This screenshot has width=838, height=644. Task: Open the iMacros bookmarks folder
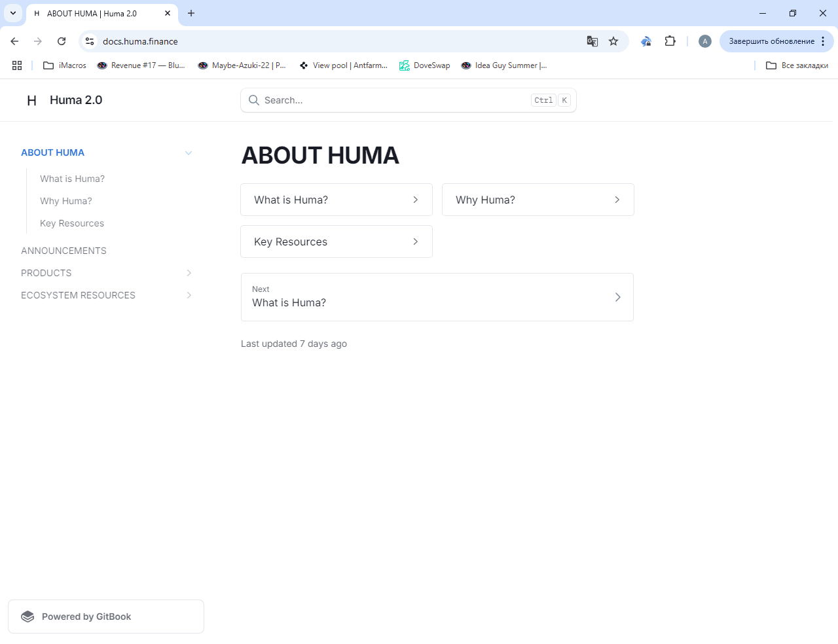tap(65, 65)
